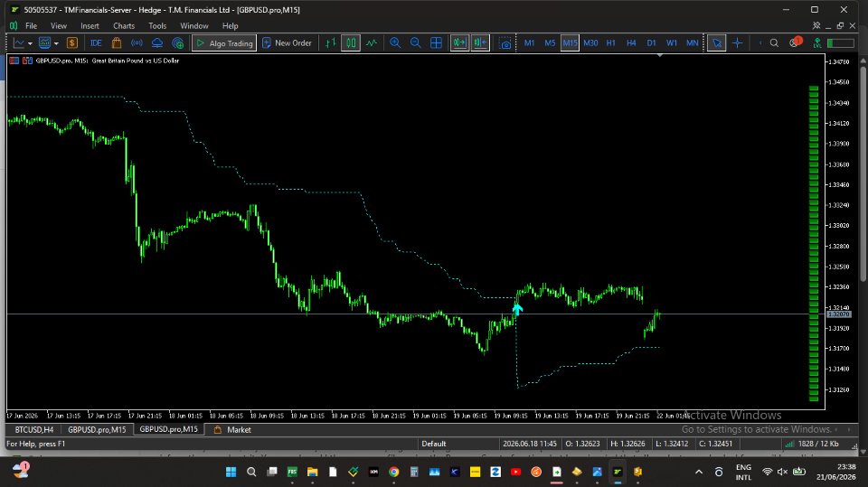Tile chart windows with grid icon

click(436, 42)
